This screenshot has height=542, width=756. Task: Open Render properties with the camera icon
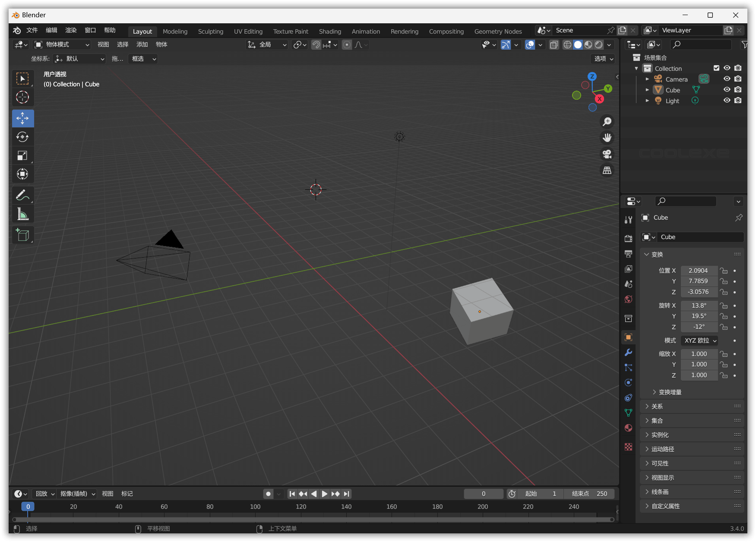[628, 238]
